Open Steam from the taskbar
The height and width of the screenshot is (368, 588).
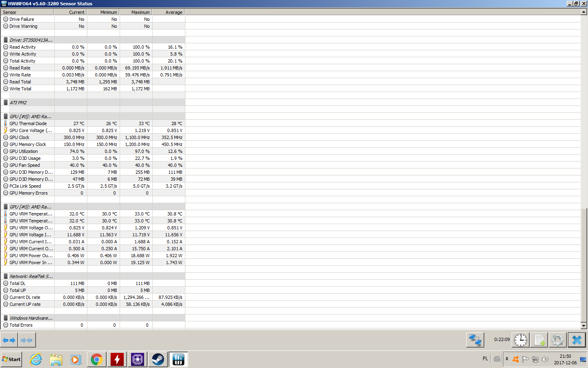[158, 359]
